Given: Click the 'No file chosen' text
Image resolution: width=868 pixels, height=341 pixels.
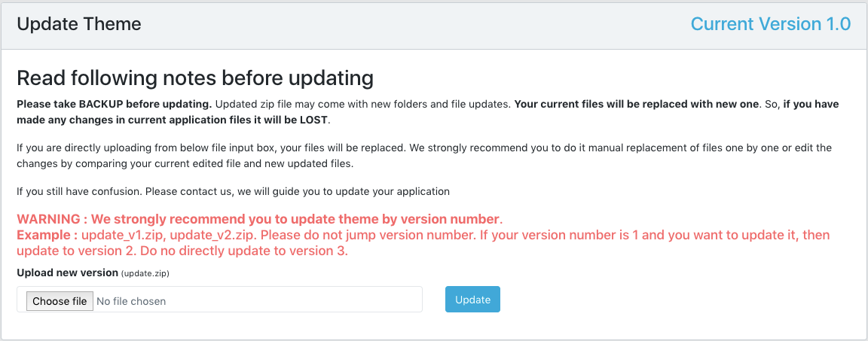Looking at the screenshot, I should tap(131, 301).
